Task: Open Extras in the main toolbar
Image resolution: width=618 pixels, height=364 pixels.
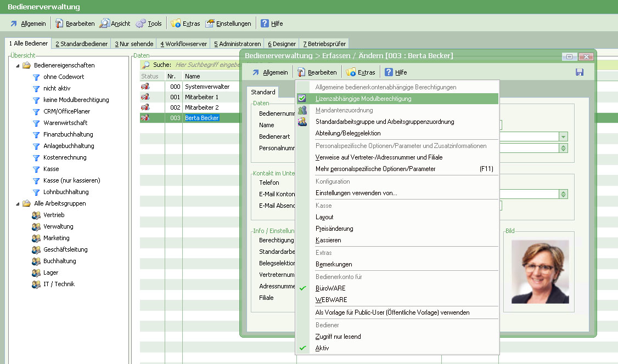Action: pos(185,24)
